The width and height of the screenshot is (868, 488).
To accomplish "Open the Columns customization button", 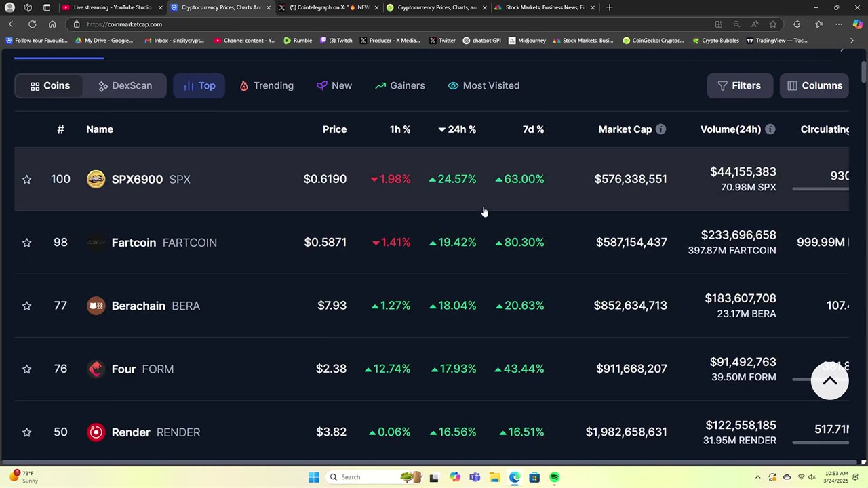I will (814, 85).
